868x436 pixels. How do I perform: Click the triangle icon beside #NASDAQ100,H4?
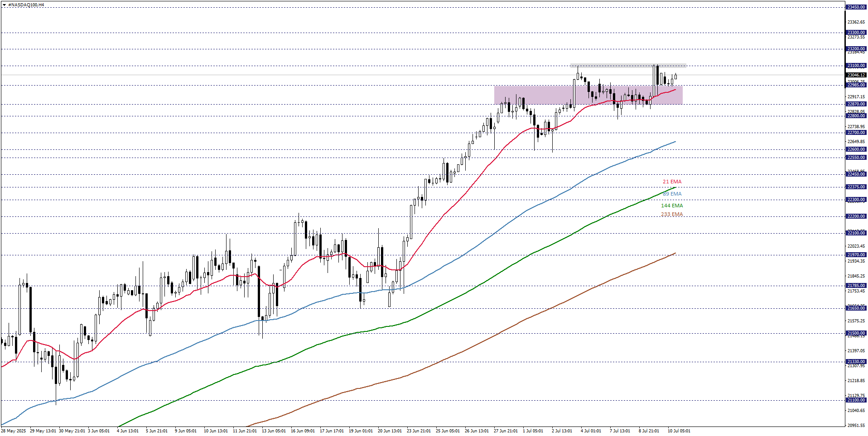[4, 5]
